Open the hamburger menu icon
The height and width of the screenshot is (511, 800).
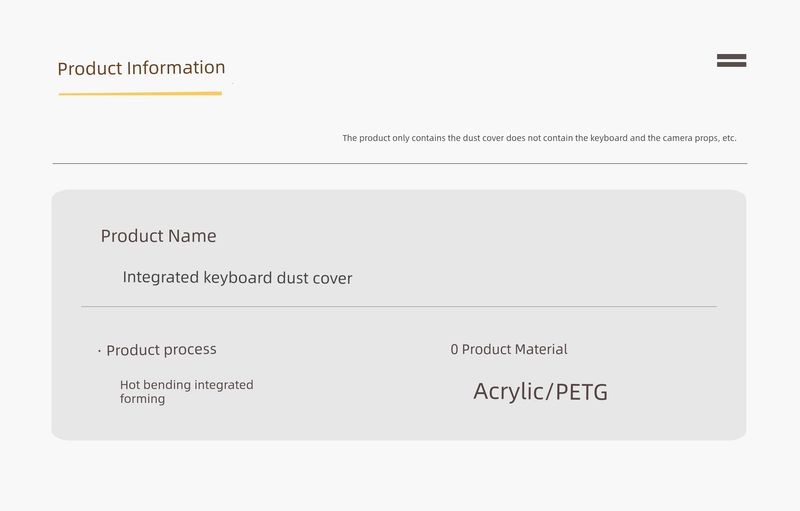[731, 60]
